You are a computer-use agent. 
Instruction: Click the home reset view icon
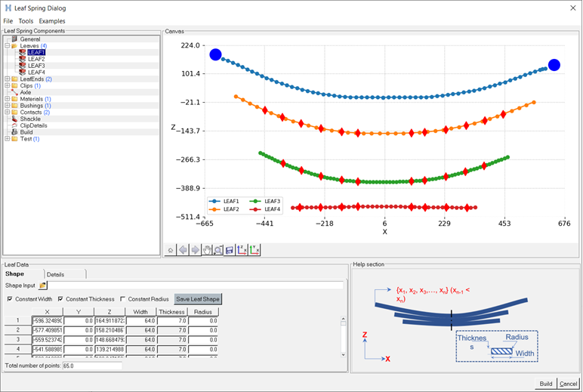171,250
